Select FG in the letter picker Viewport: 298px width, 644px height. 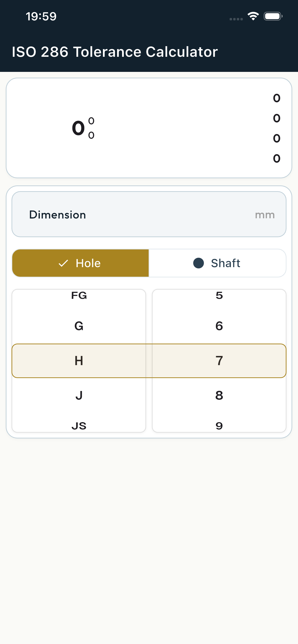pyautogui.click(x=79, y=295)
